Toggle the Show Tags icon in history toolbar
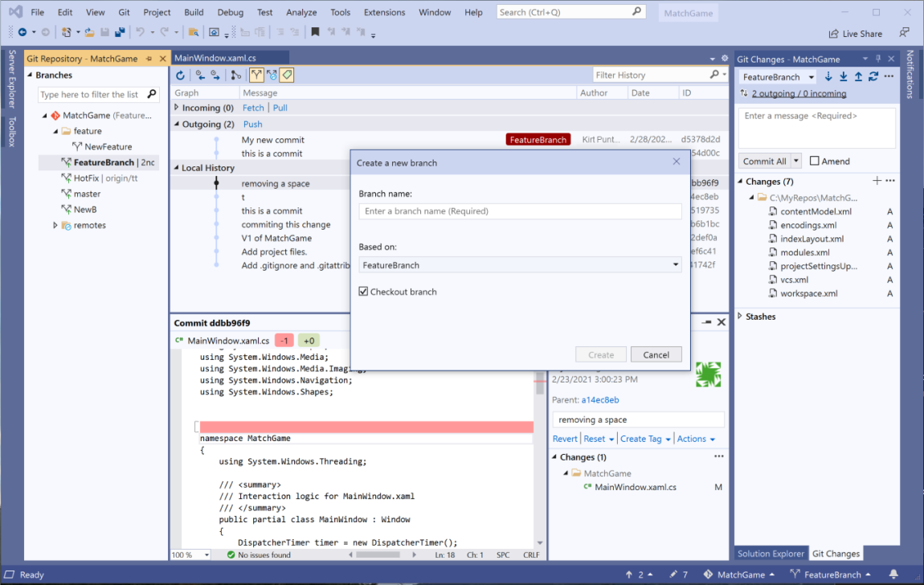924x585 pixels. 286,75
